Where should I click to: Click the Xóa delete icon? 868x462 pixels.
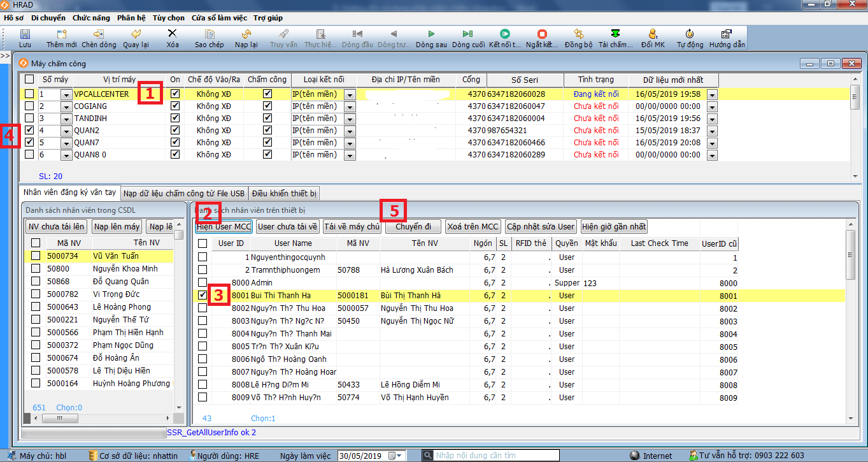pos(173,34)
